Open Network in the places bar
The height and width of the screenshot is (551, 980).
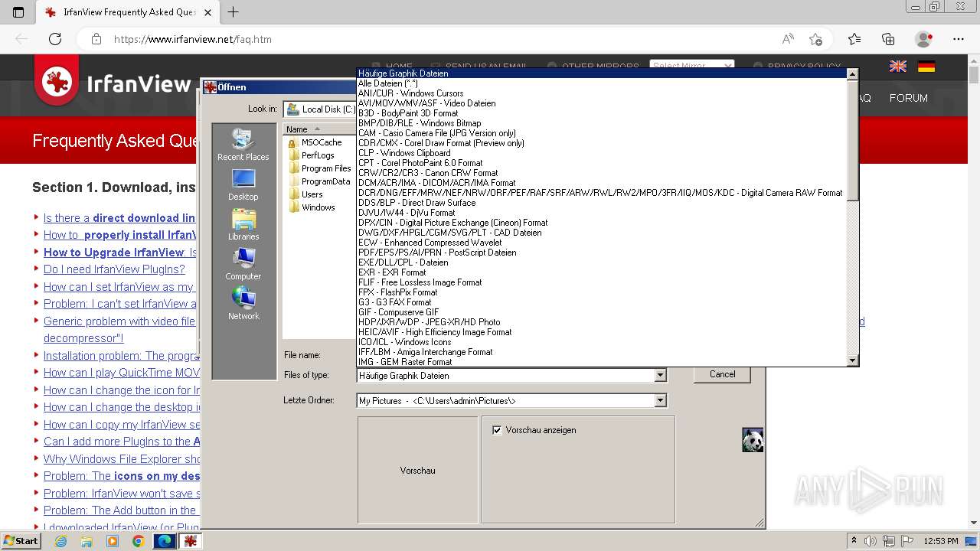(243, 304)
